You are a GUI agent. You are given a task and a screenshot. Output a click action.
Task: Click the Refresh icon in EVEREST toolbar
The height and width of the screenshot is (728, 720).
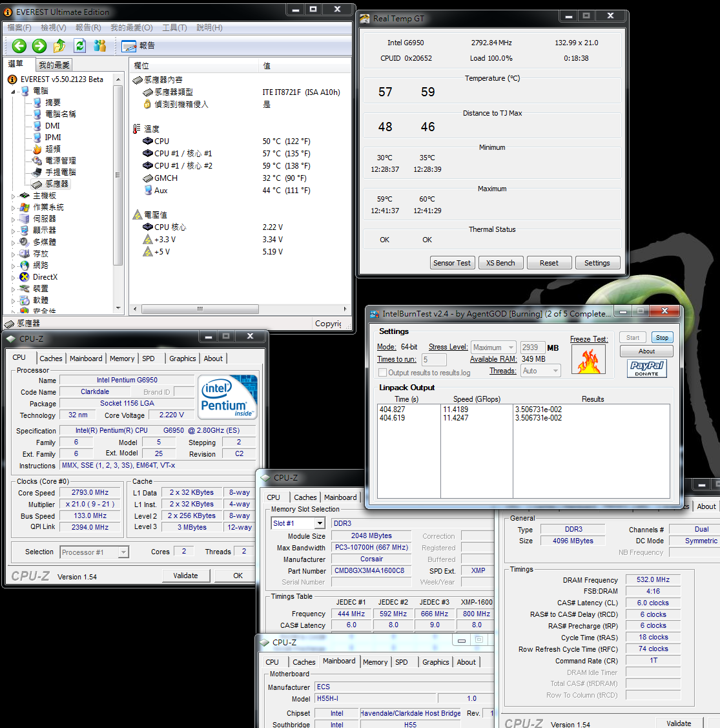tap(79, 45)
